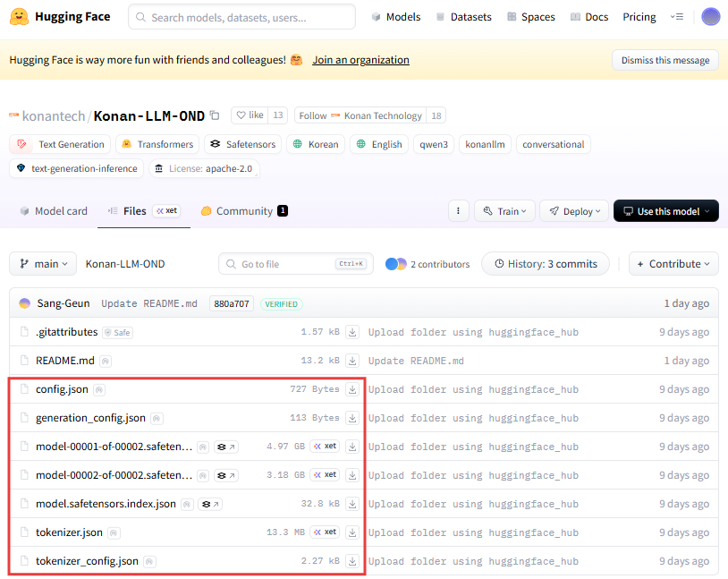The image size is (728, 579).
Task: Download generation_config.json using the download icon
Action: tap(352, 418)
